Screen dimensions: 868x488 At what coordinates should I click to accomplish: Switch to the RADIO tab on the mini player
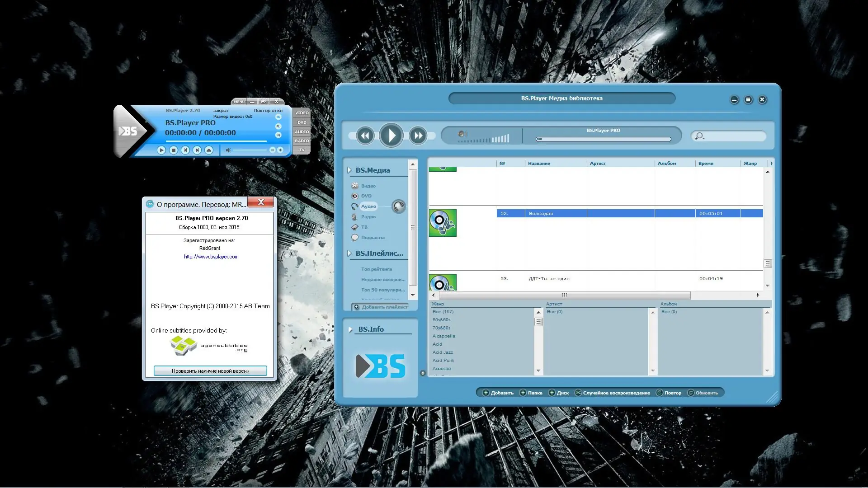(x=302, y=141)
